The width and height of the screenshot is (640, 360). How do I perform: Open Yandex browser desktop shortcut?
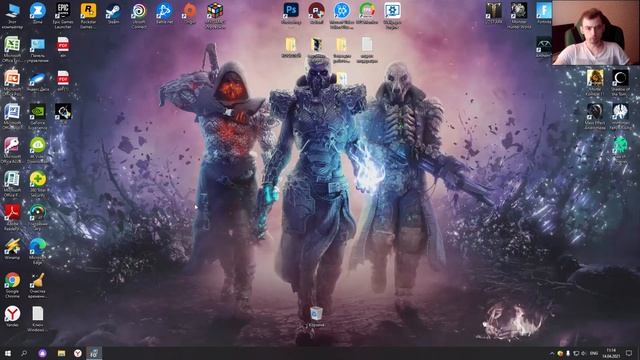point(12,314)
